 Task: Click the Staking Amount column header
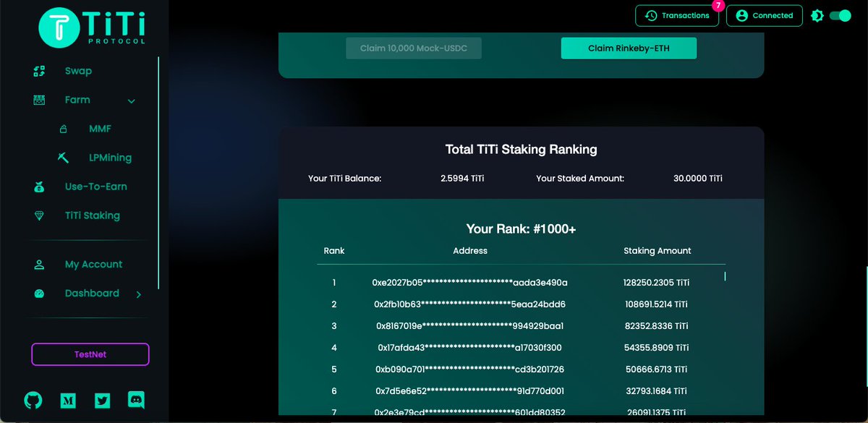coord(658,251)
